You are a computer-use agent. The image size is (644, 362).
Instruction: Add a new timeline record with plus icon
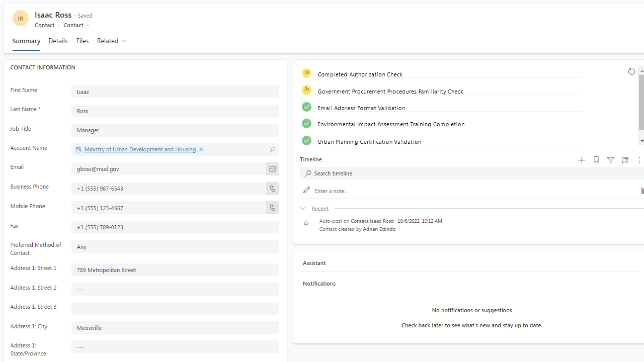point(581,160)
